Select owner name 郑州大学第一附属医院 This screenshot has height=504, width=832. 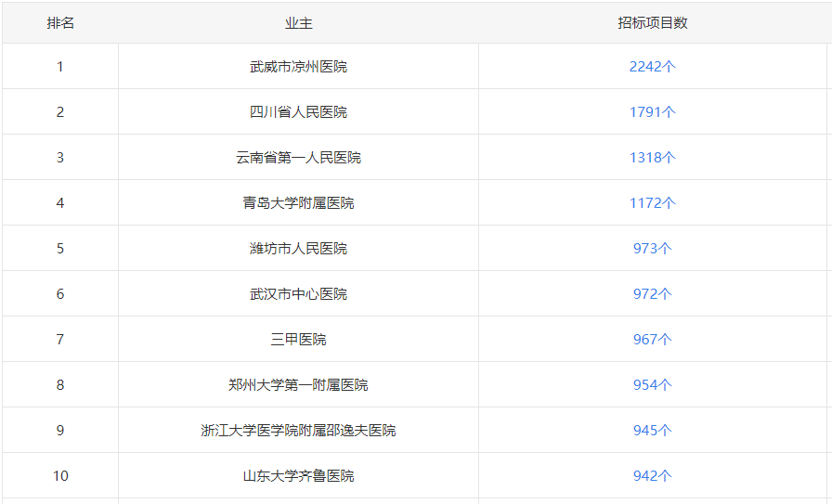coord(298,385)
